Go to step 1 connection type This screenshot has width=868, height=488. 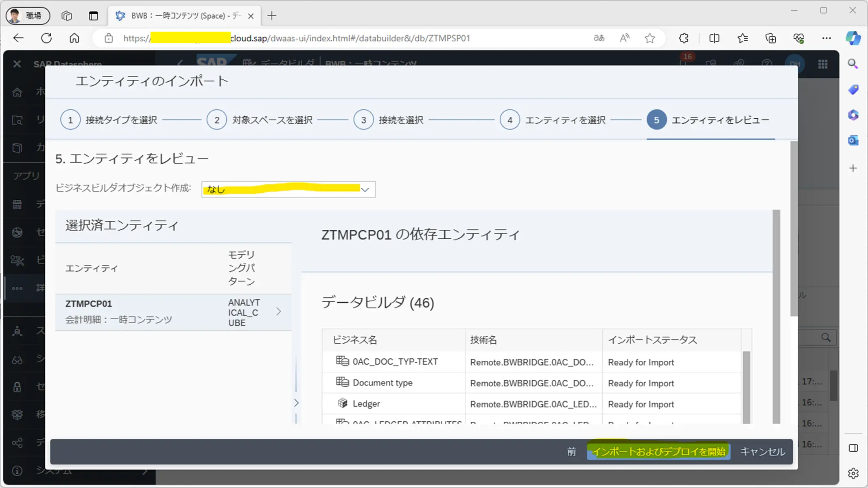click(109, 120)
